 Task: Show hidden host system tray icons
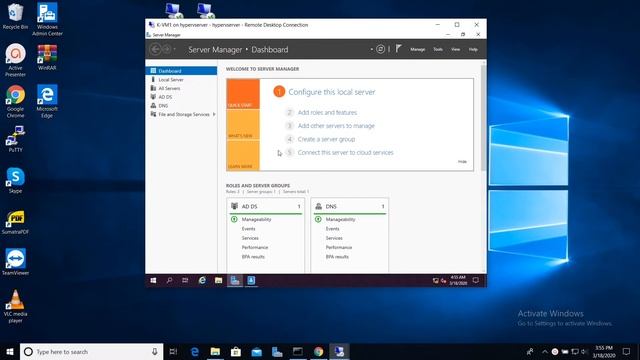(544, 351)
